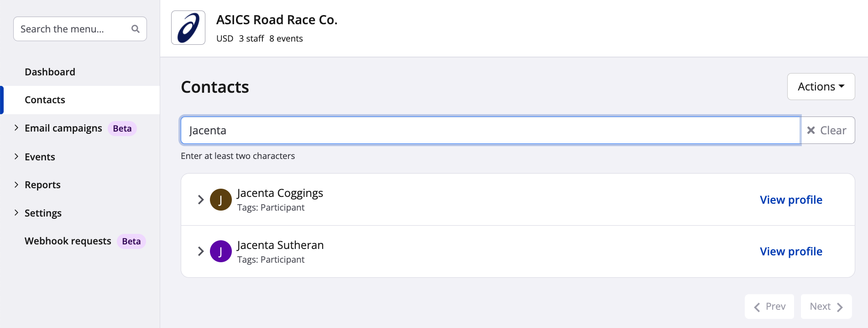
Task: Open the Actions dropdown menu
Action: (821, 86)
